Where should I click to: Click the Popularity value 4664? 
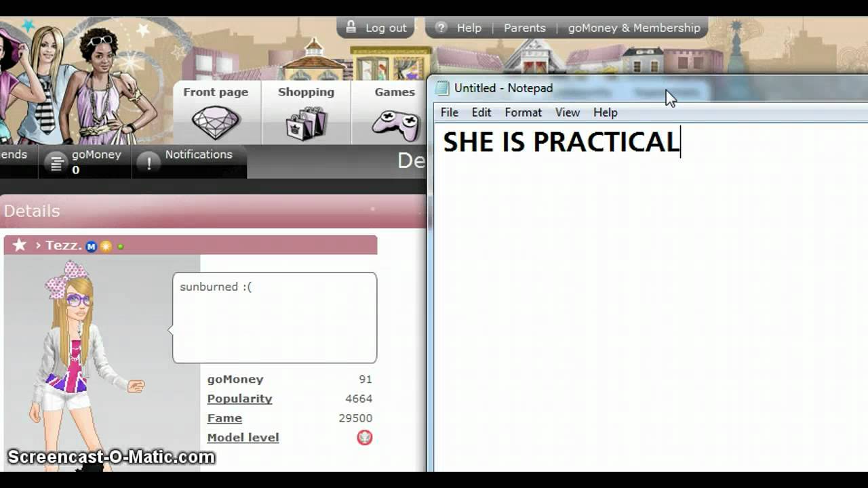[x=359, y=399]
